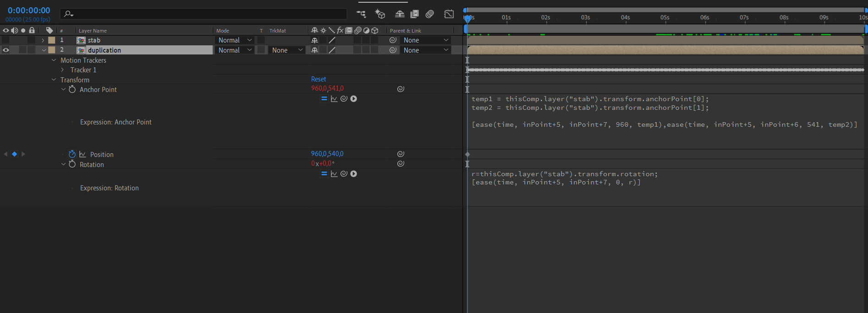
Task: Toggle the Draft 3D icon
Action: point(380,14)
